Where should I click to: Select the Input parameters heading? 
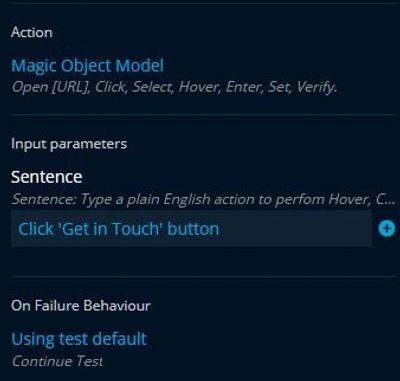click(69, 144)
